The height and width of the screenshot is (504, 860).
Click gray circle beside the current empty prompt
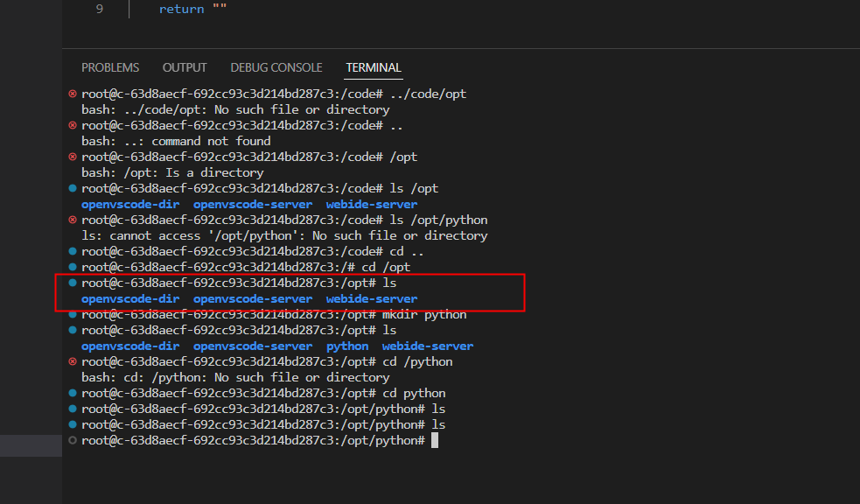(x=73, y=440)
